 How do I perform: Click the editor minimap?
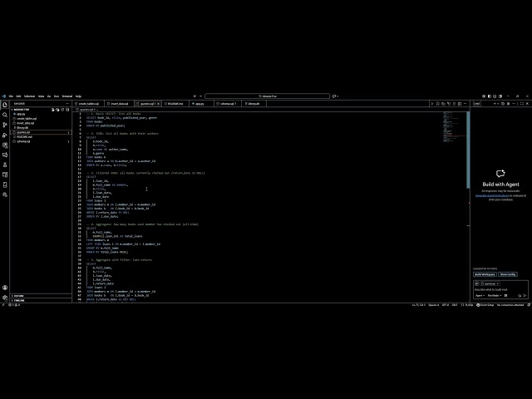coord(454,126)
